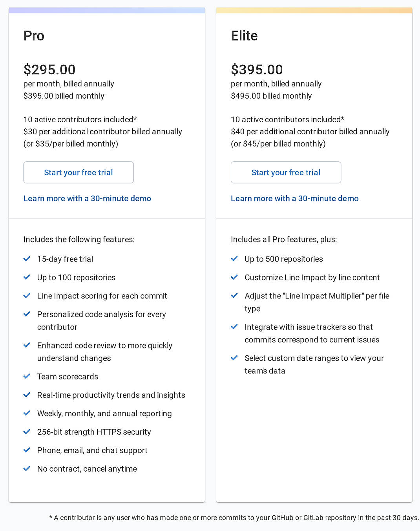
Task: Start your free trial for the Elite plan
Action: click(286, 172)
